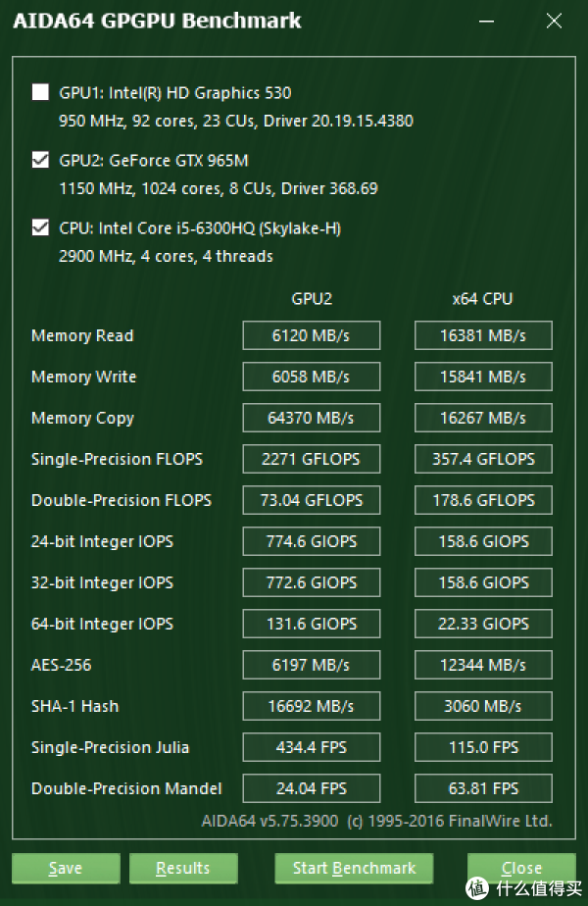Minimize the AIDA64 GPGPU Benchmark window

coord(486,22)
